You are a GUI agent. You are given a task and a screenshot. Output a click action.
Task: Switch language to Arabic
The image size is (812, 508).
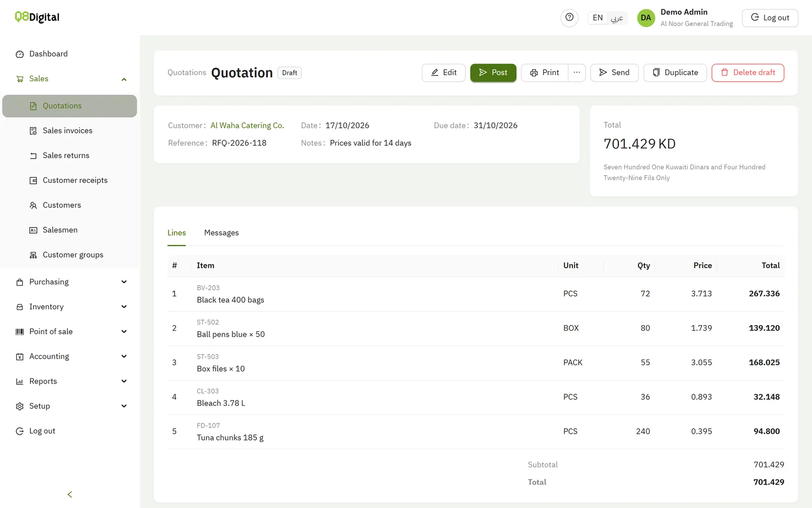(x=617, y=18)
